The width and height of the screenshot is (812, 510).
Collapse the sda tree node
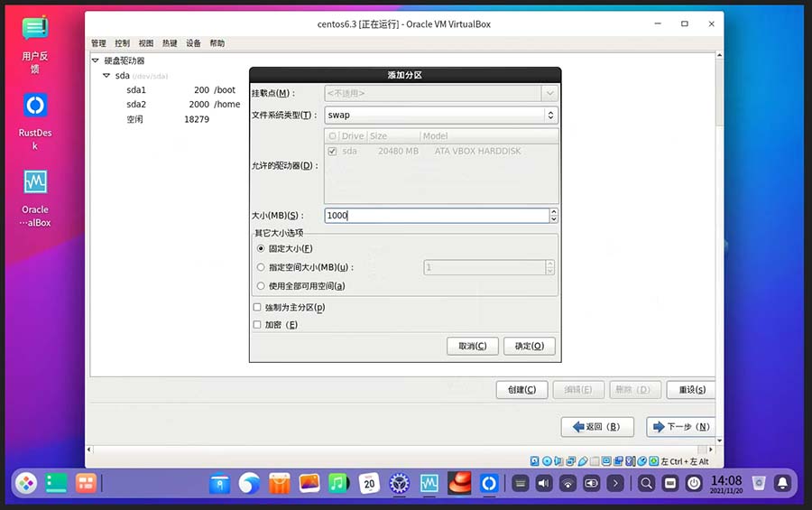[x=106, y=75]
